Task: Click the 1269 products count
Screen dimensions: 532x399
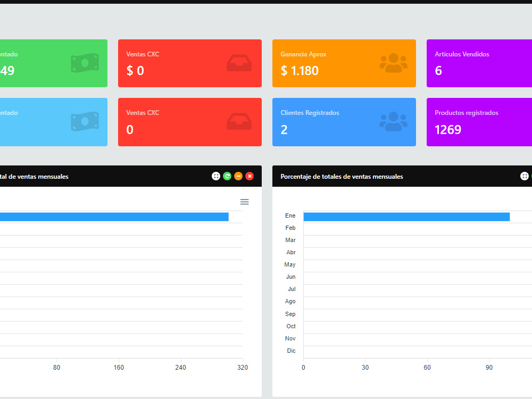Action: click(448, 130)
